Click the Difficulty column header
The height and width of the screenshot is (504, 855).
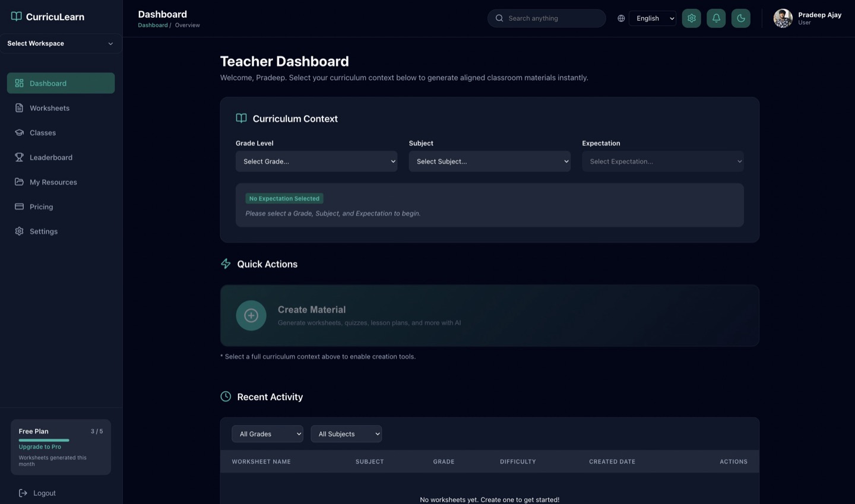pyautogui.click(x=518, y=461)
